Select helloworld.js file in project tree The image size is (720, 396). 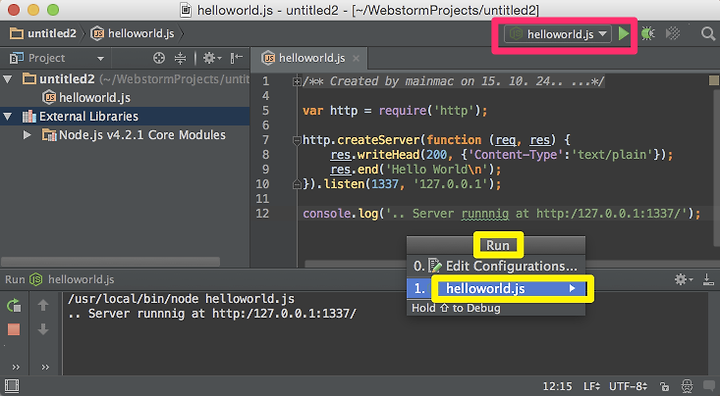(86, 97)
